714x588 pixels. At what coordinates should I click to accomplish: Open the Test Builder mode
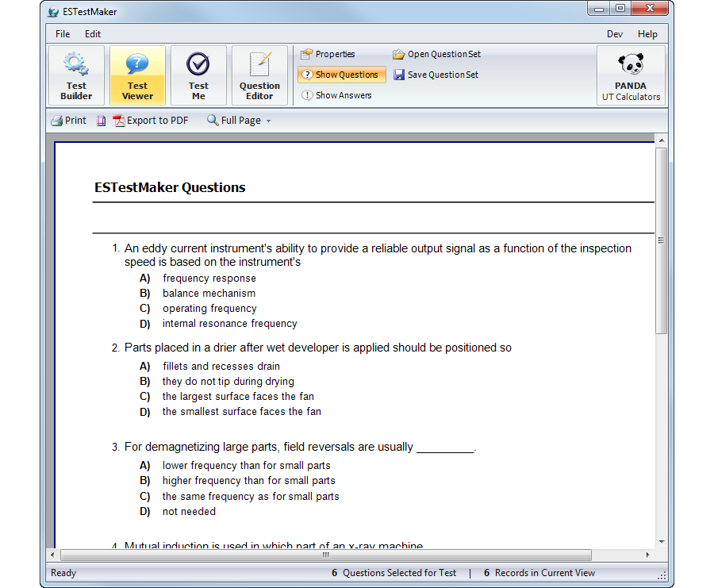tap(76, 75)
